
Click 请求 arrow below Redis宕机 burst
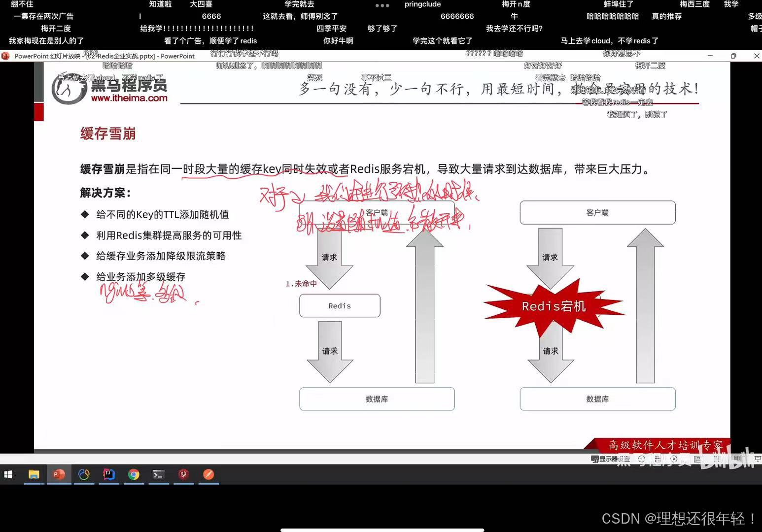click(x=551, y=351)
